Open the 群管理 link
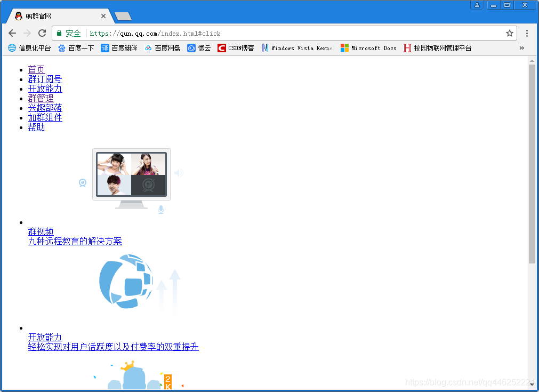 coord(41,98)
